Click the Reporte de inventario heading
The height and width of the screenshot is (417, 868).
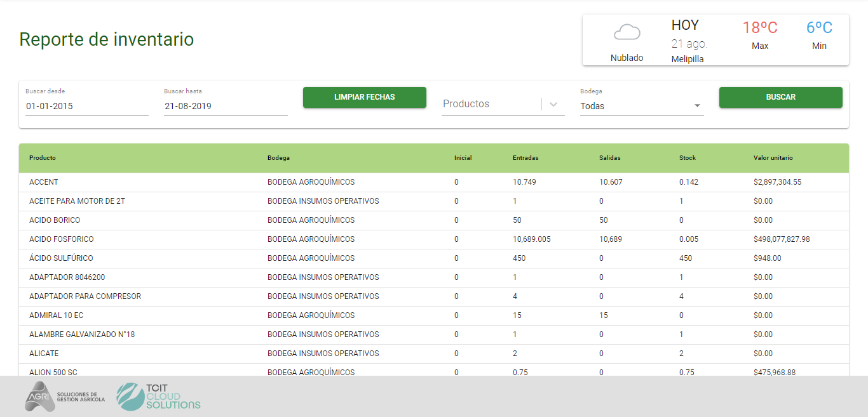click(x=107, y=39)
